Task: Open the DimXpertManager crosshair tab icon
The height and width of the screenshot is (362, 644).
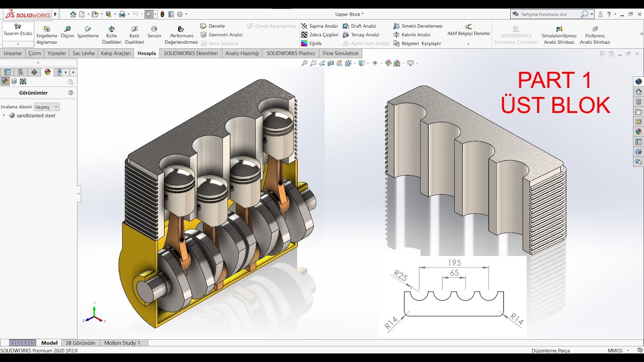Action: pos(34,72)
